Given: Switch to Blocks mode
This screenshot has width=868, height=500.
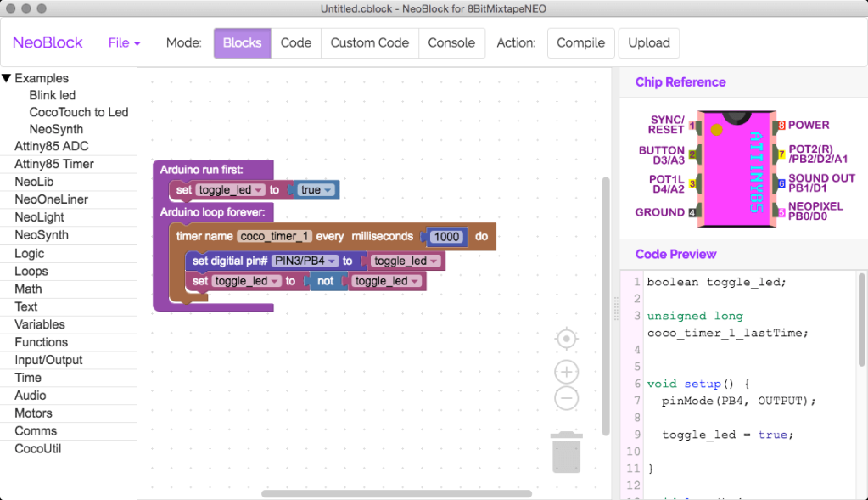Looking at the screenshot, I should click(x=242, y=42).
